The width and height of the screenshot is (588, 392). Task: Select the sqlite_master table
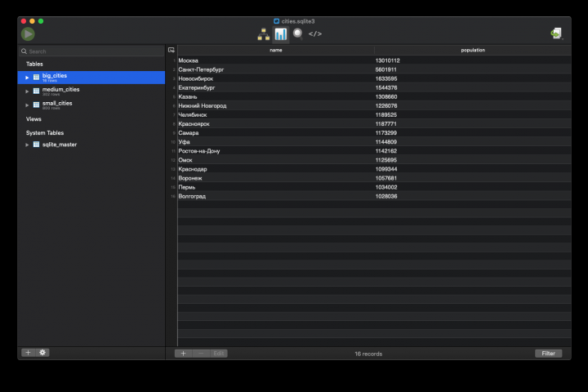pyautogui.click(x=91, y=145)
